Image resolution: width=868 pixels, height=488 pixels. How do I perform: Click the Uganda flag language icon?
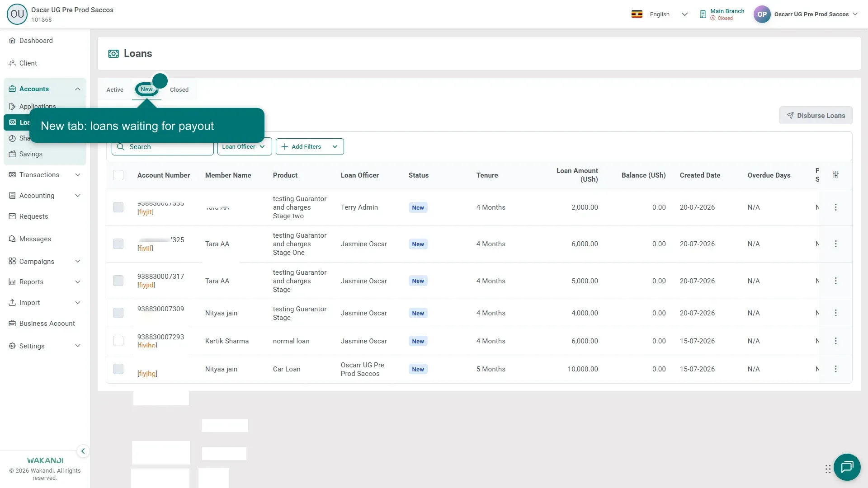tap(637, 14)
